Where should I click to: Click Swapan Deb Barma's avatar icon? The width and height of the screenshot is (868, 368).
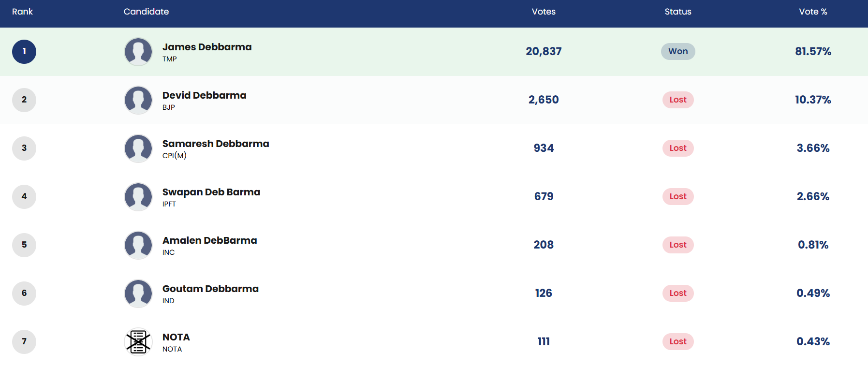pos(138,197)
